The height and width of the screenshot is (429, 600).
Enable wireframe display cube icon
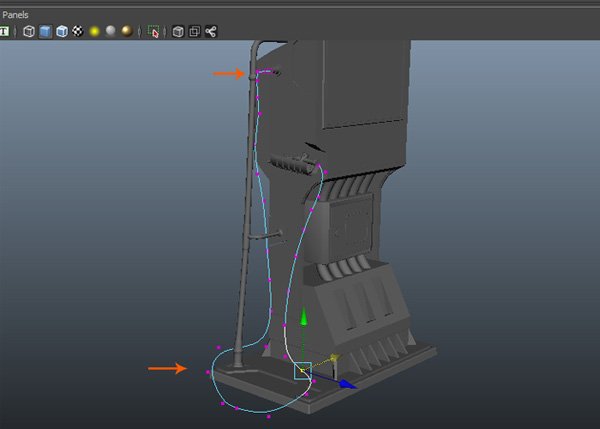click(x=29, y=31)
